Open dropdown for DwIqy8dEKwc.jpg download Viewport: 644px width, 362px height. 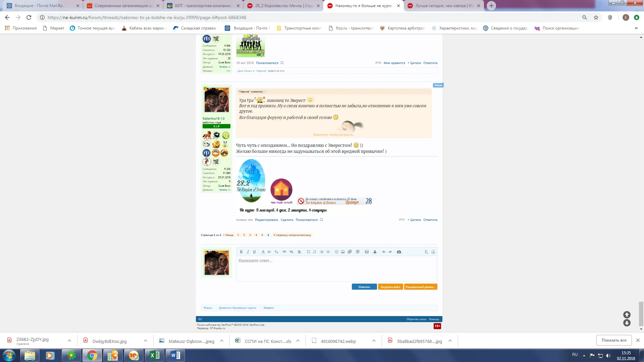tap(146, 341)
